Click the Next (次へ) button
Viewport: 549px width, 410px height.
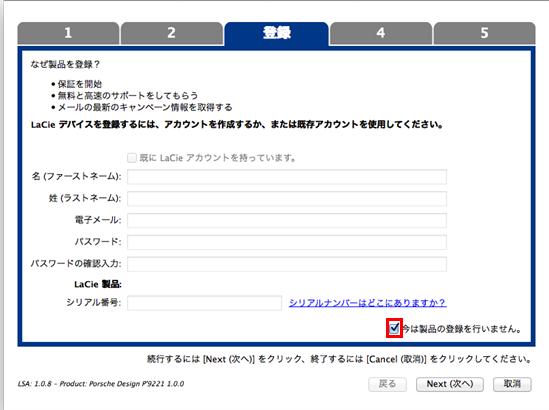tap(450, 384)
